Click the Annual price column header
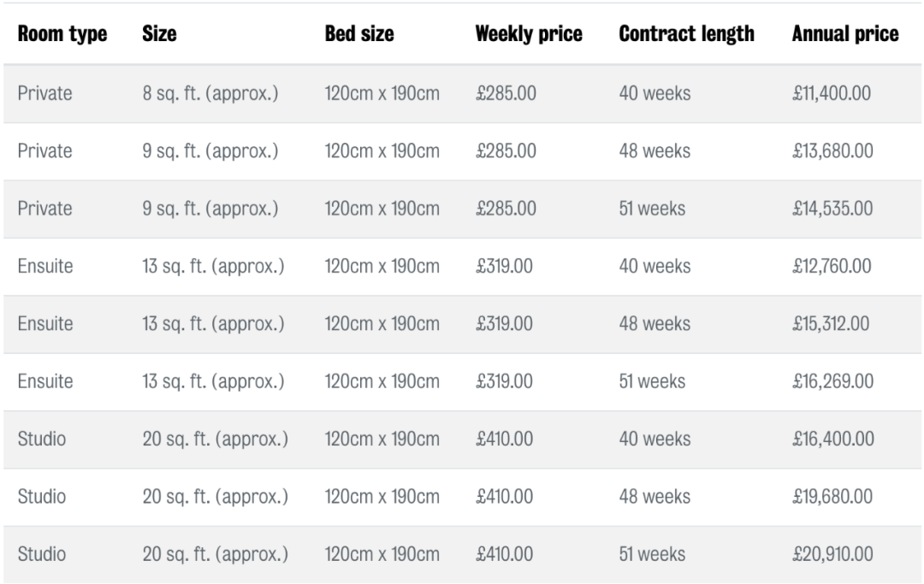Viewport: 924px width, 584px height. (x=845, y=35)
